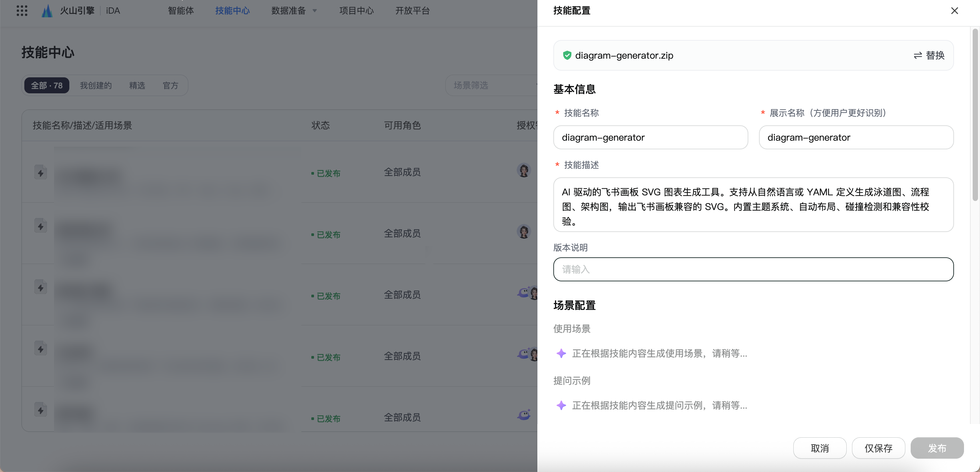Screen dimensions: 980x472
Task: Open the 开放平台 menu
Action: tap(412, 11)
